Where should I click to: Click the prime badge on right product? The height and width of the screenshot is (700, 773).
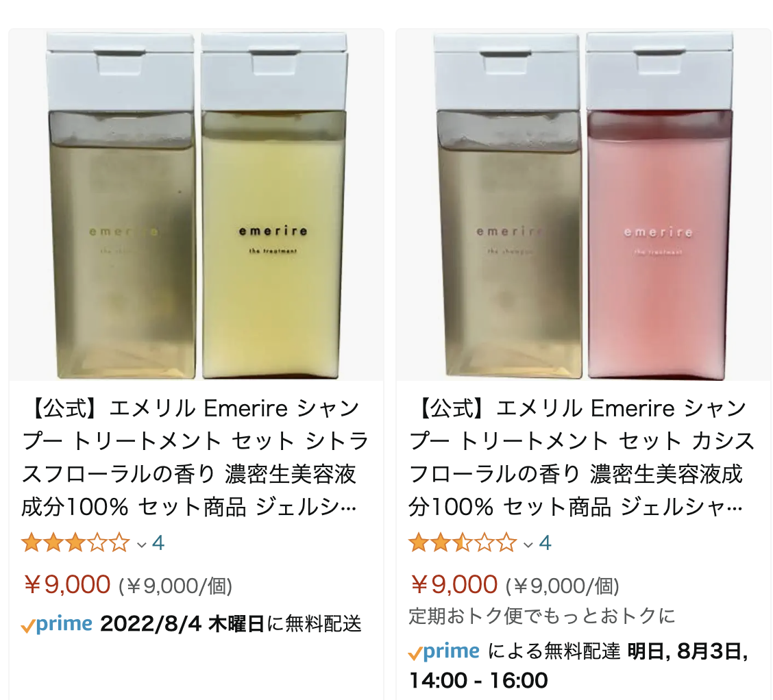(443, 652)
